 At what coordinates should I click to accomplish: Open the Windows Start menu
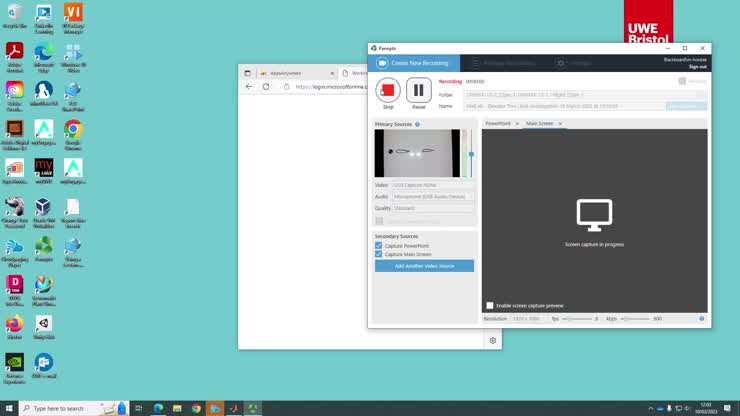(9, 408)
